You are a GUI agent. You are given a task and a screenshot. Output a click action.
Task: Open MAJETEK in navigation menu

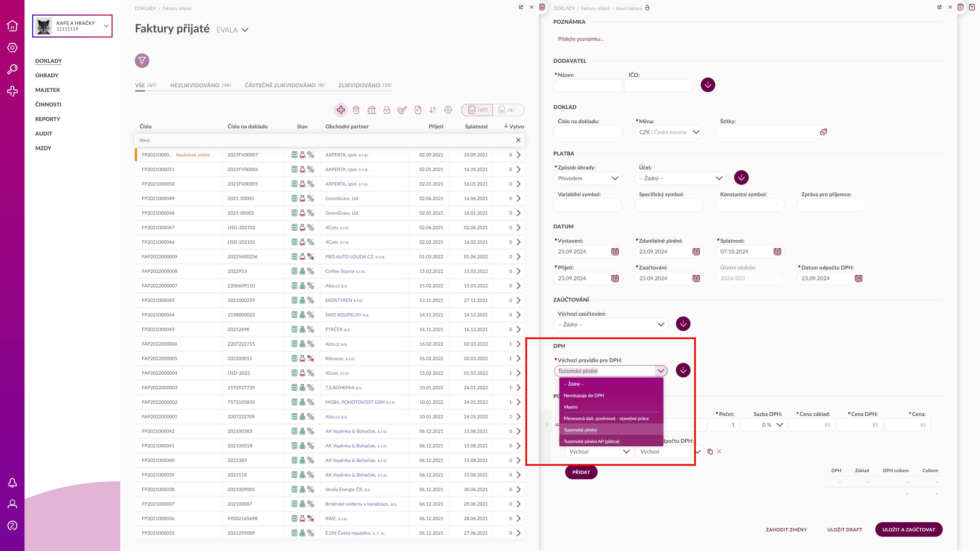[x=47, y=90]
